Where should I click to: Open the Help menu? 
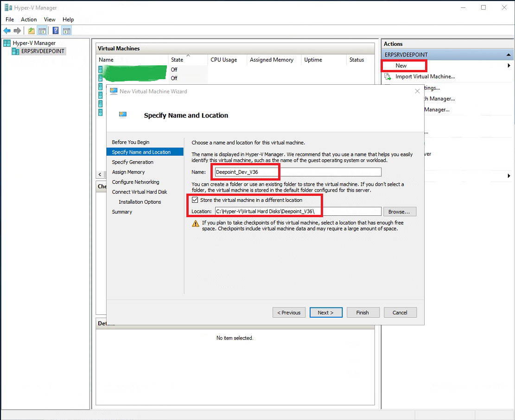click(68, 19)
